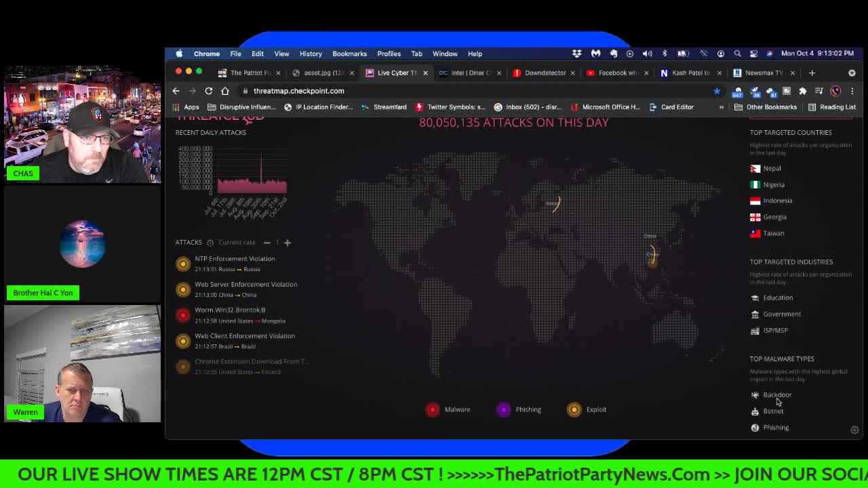The image size is (868, 488).
Task: Open the History menu
Action: (311, 54)
